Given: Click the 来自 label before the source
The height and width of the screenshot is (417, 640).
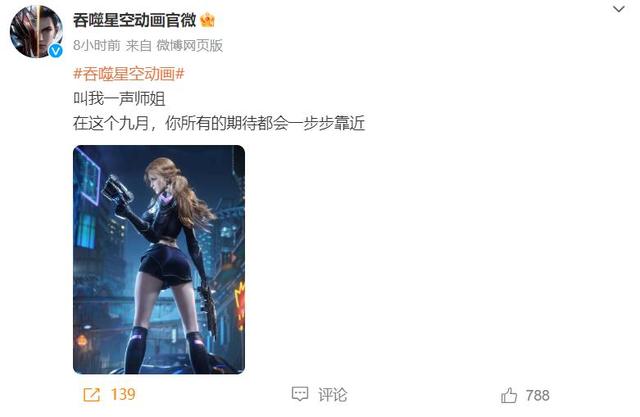Looking at the screenshot, I should click(x=139, y=45).
